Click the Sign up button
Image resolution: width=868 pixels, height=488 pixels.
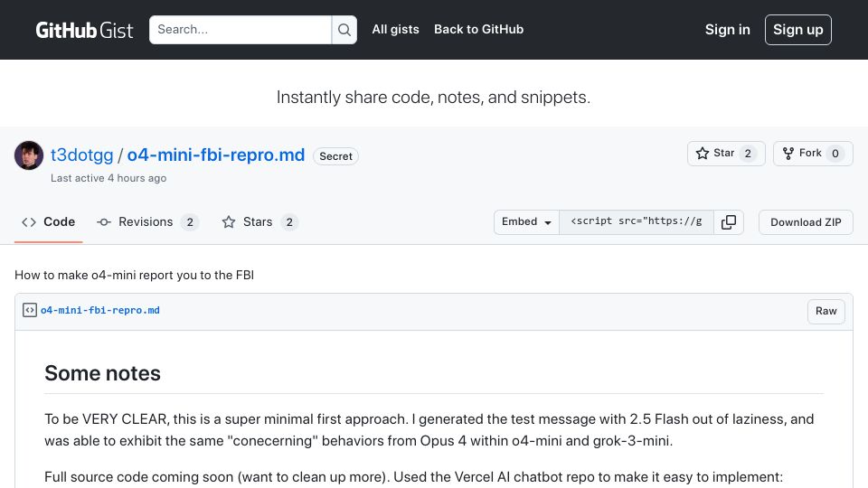(797, 30)
